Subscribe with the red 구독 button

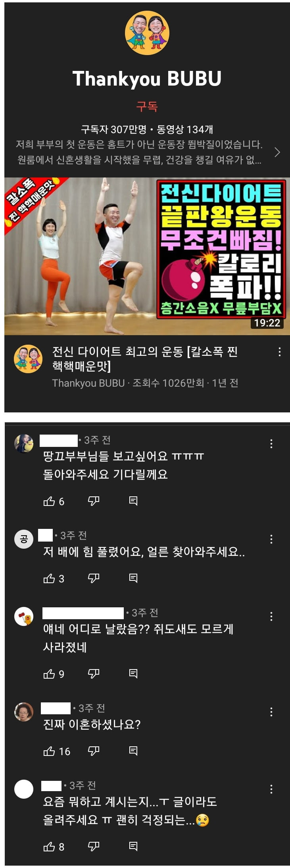coord(147,106)
